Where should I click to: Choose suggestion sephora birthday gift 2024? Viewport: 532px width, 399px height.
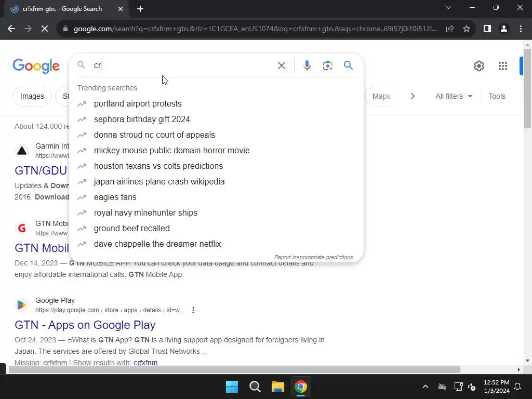(216, 119)
